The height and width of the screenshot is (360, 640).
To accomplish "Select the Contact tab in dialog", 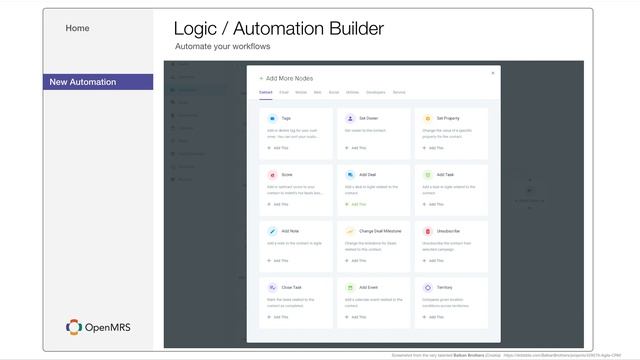I will tap(266, 92).
